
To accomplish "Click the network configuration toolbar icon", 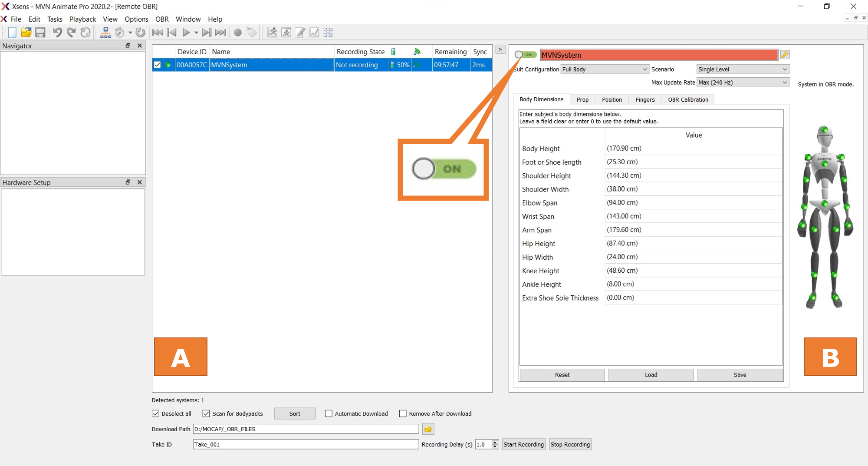I will pos(105,33).
